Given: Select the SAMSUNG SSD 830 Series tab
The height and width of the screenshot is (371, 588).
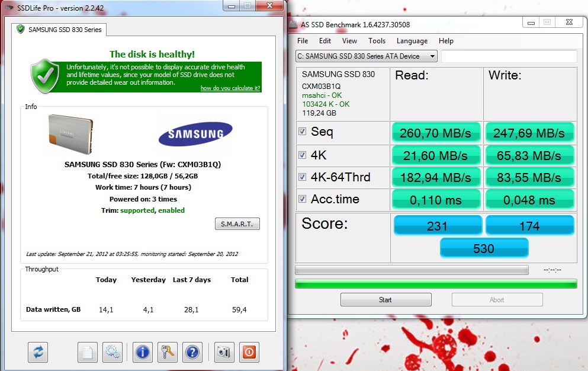Looking at the screenshot, I should pyautogui.click(x=59, y=29).
